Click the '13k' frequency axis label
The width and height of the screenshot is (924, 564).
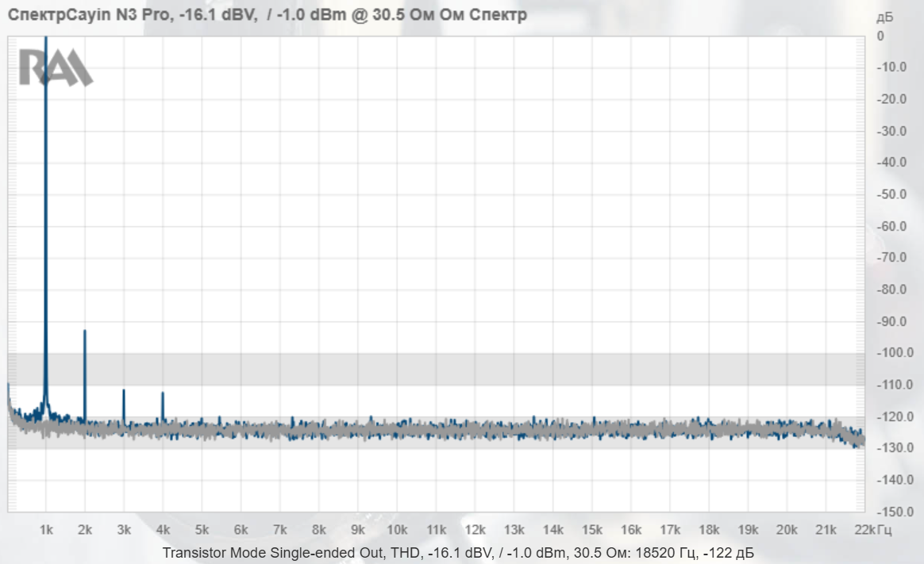514,530
